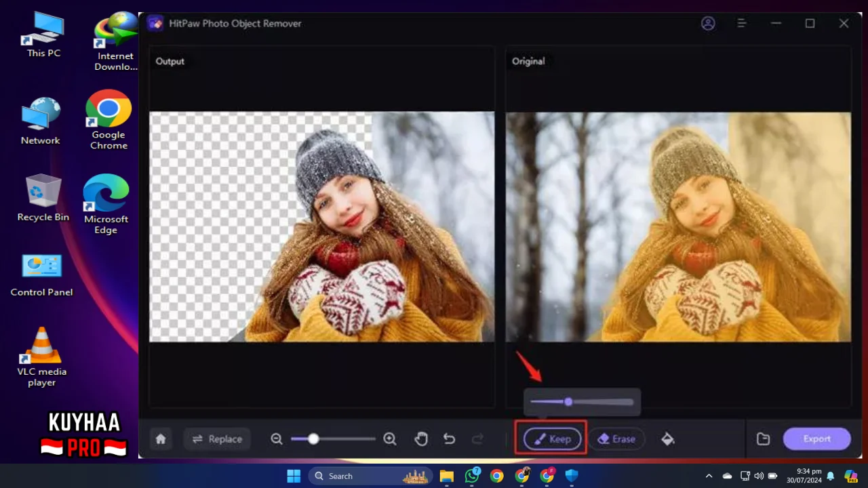Viewport: 868px width, 488px height.
Task: Minimize the HitPaw window
Action: point(776,23)
